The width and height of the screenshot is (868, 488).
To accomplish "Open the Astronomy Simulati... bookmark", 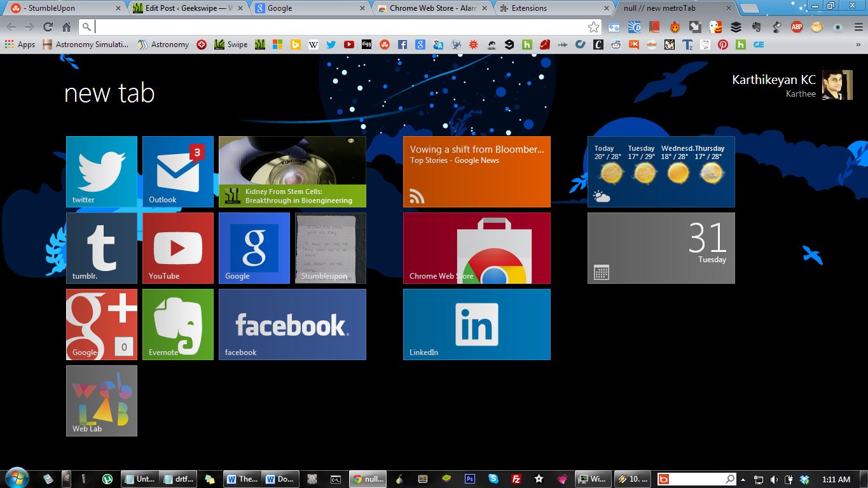I will tap(86, 45).
